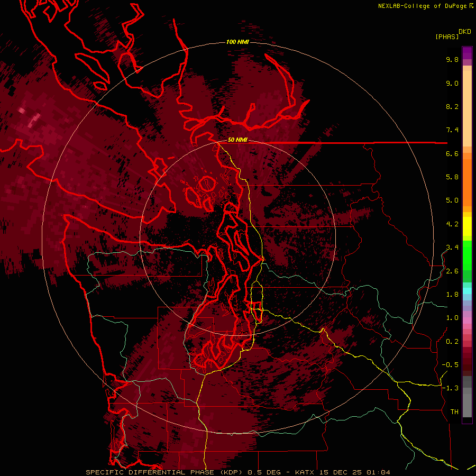Click the 50 NMI range ring label
The image size is (476, 476).
(x=237, y=140)
